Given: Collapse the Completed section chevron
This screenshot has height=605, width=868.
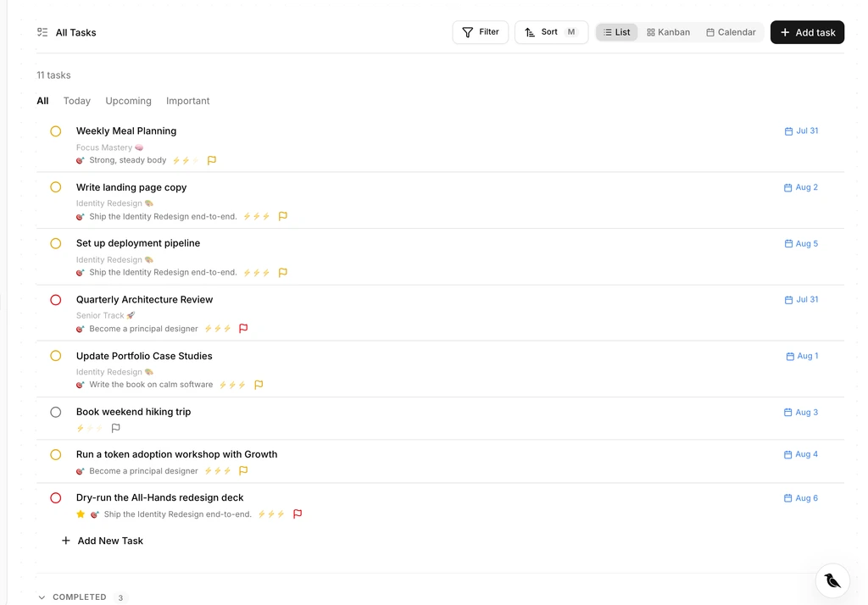Looking at the screenshot, I should [42, 597].
